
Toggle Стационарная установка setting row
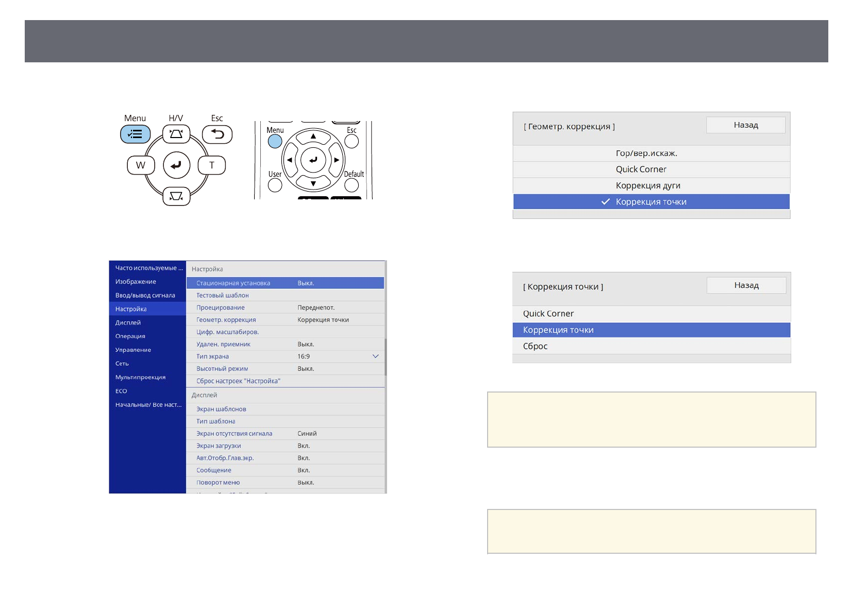tap(285, 283)
